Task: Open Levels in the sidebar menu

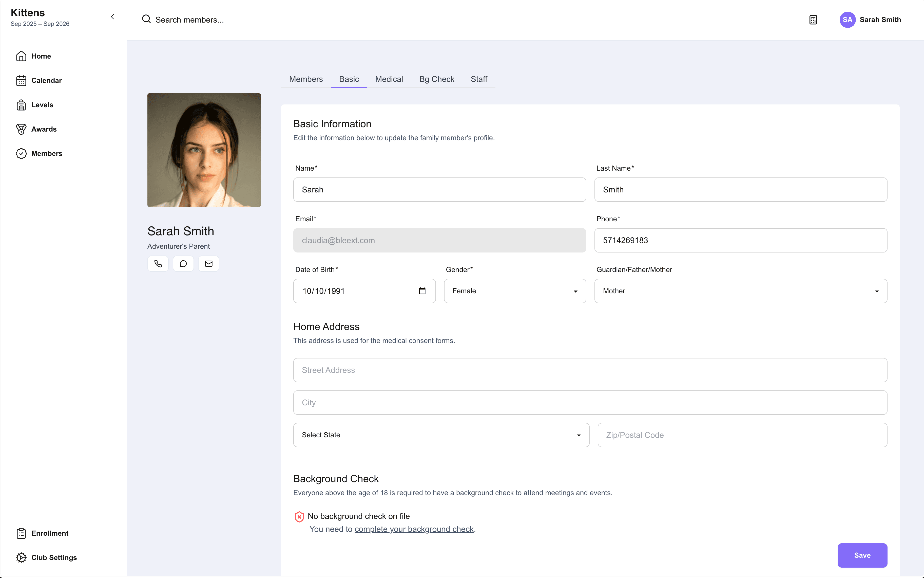Action: (x=42, y=105)
